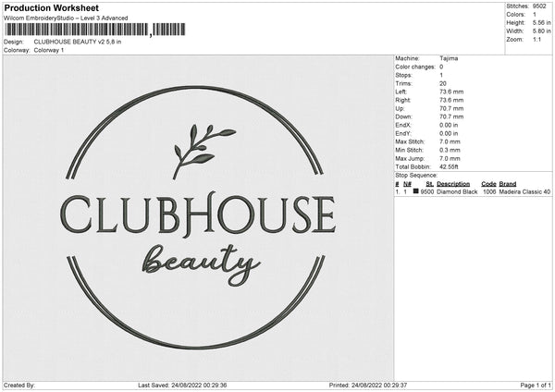The image size is (555, 392).
Task: Click the barcode below the header
Action: click(95, 30)
